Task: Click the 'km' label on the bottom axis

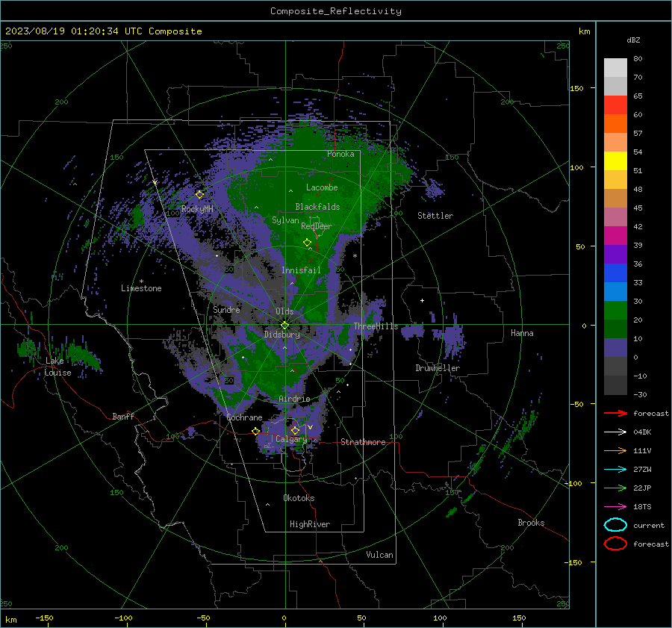Action: [x=10, y=620]
